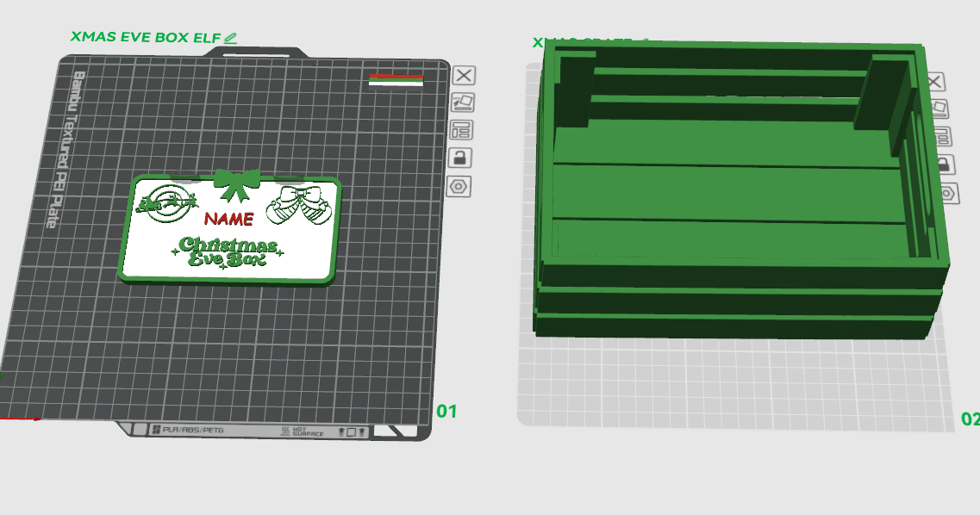Screen dimensions: 980x515
Task: Auto-orient objects on plate 02
Action: point(939,108)
